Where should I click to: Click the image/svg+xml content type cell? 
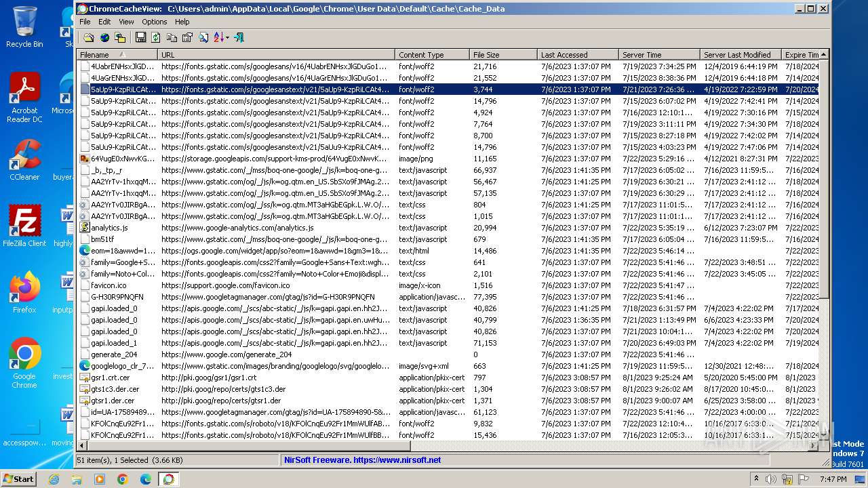423,366
